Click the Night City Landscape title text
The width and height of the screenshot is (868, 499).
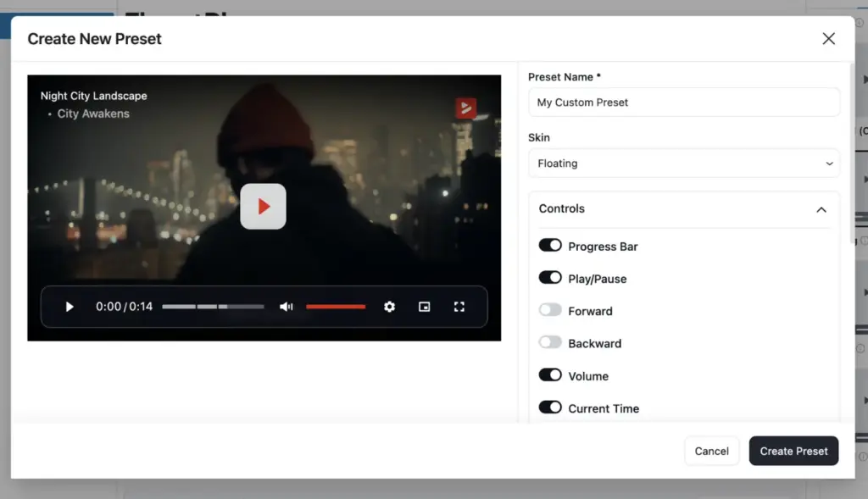coord(93,96)
